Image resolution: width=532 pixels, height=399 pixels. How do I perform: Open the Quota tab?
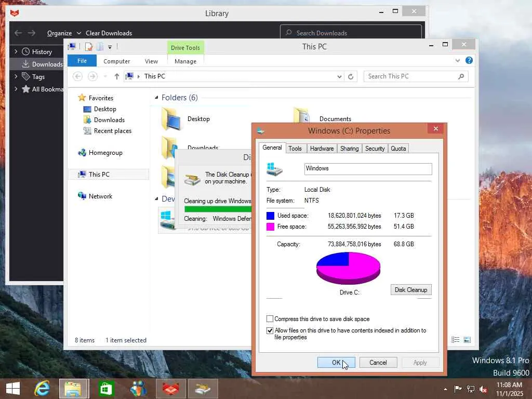[x=398, y=149]
